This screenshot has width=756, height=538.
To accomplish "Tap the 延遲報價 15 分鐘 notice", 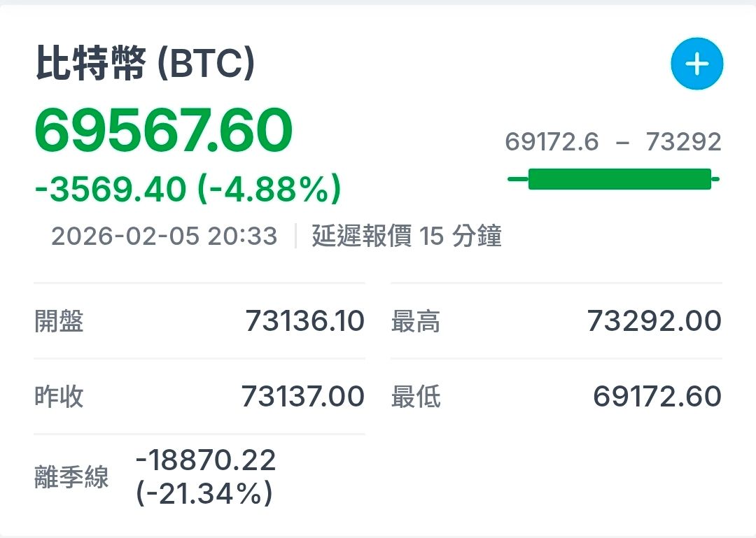I will [x=407, y=236].
